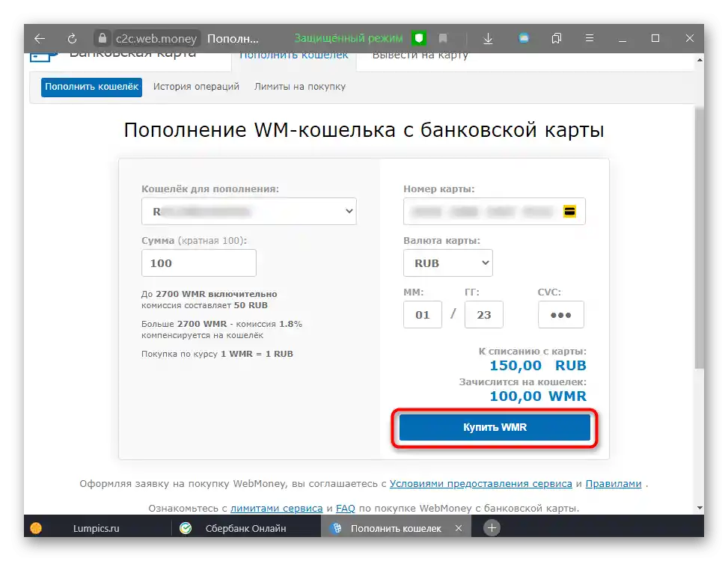Close the Пополнить кошелек browser tab
This screenshot has height=561, width=728.
pos(458,528)
